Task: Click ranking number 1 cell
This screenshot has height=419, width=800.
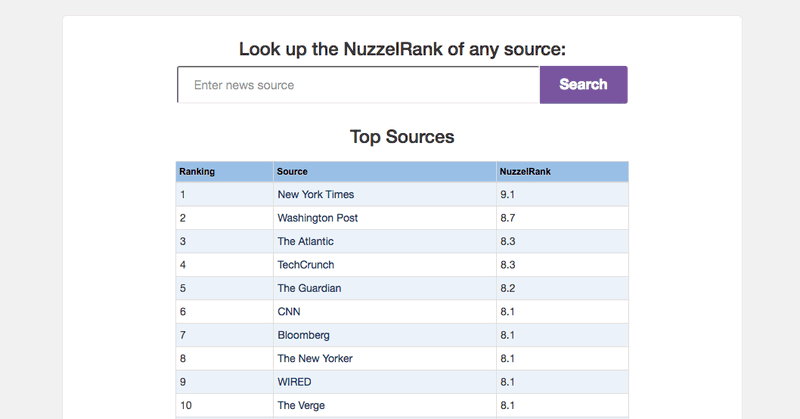Action: click(224, 194)
